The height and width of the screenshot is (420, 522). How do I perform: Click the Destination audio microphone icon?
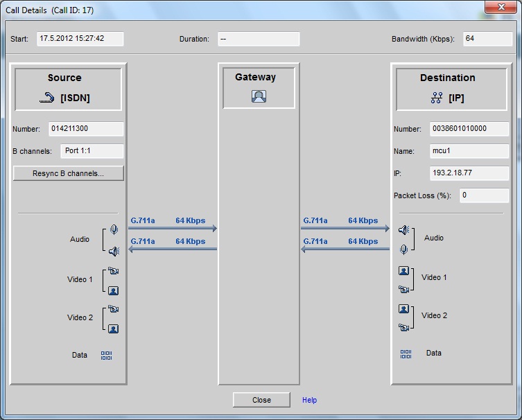pos(404,250)
